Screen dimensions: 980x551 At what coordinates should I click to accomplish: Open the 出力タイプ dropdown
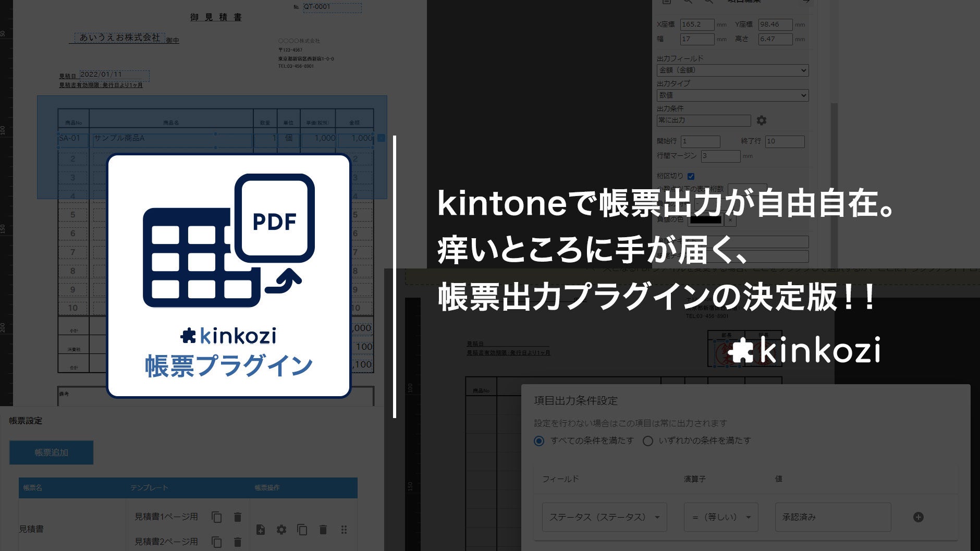tap(732, 95)
